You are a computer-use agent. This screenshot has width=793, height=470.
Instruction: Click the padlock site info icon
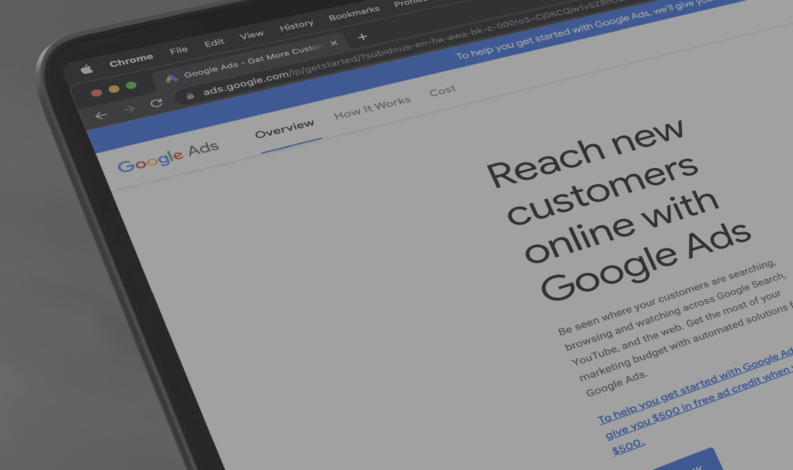pyautogui.click(x=190, y=96)
